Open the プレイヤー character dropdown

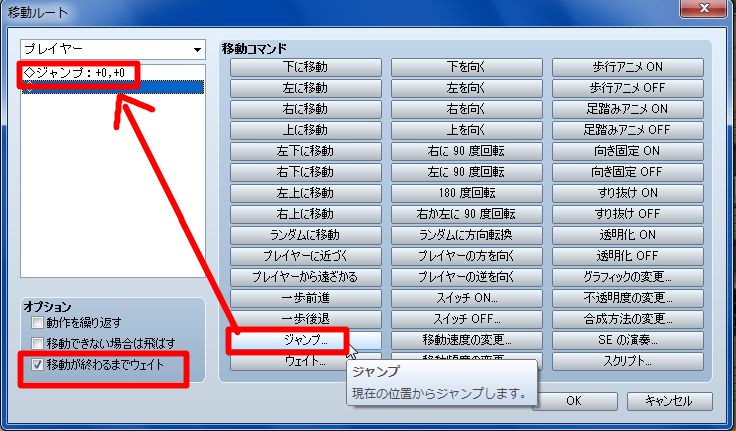(113, 49)
